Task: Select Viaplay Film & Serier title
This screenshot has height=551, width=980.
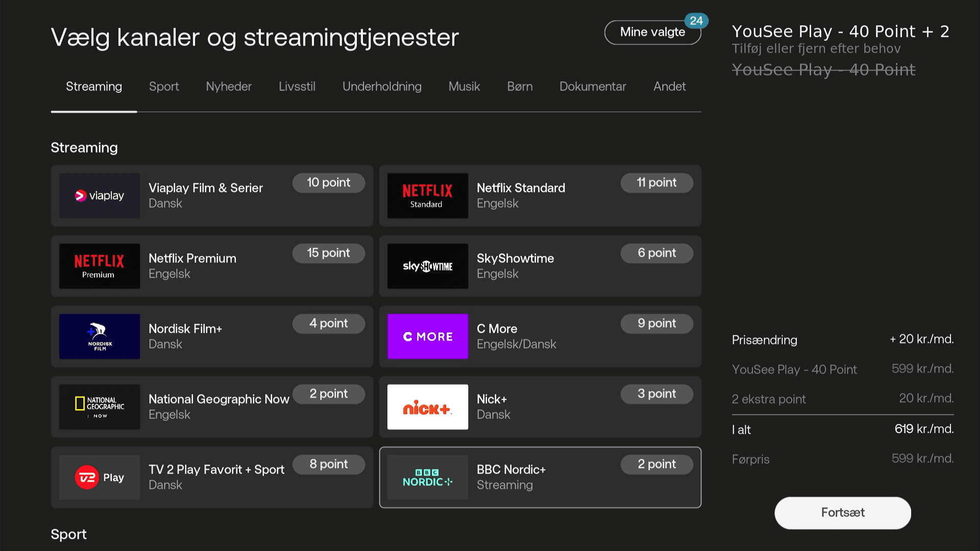Action: 206,188
